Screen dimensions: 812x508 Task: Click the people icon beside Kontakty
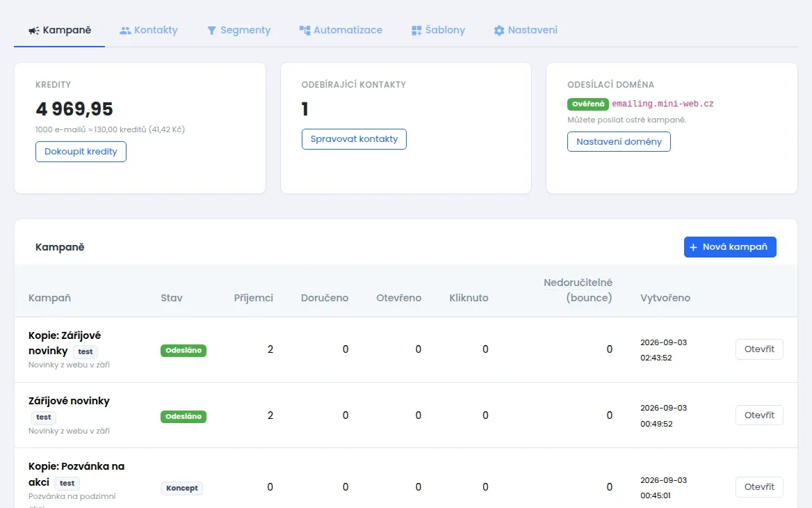click(125, 31)
